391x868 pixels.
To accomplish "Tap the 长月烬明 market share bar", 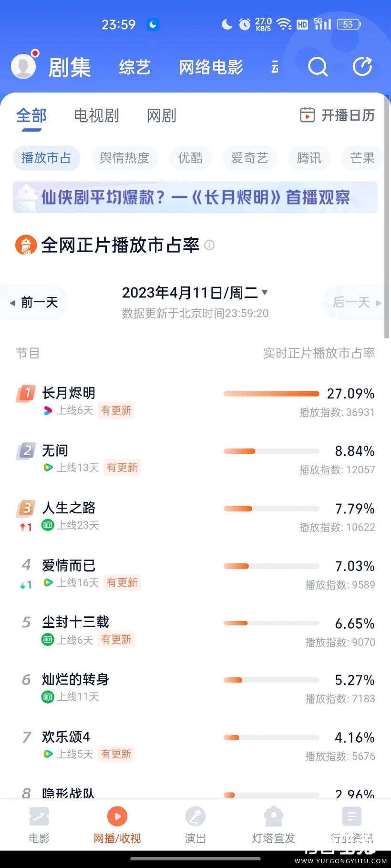I will pyautogui.click(x=271, y=394).
